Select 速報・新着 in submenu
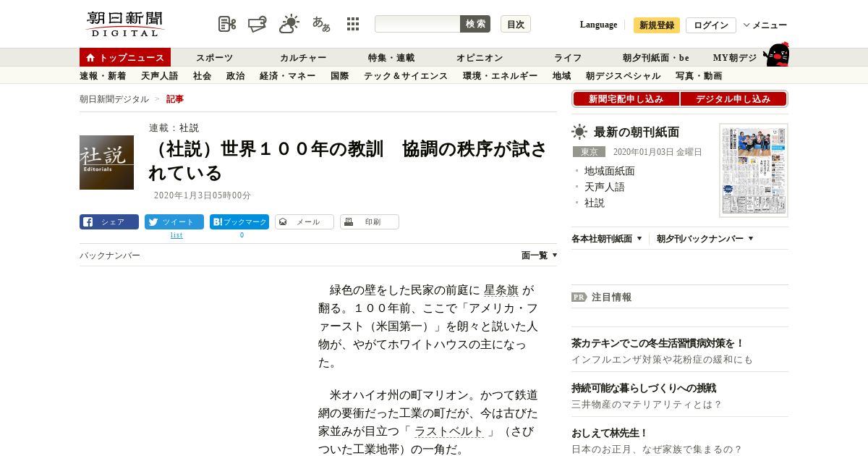868x456 pixels. 103,76
